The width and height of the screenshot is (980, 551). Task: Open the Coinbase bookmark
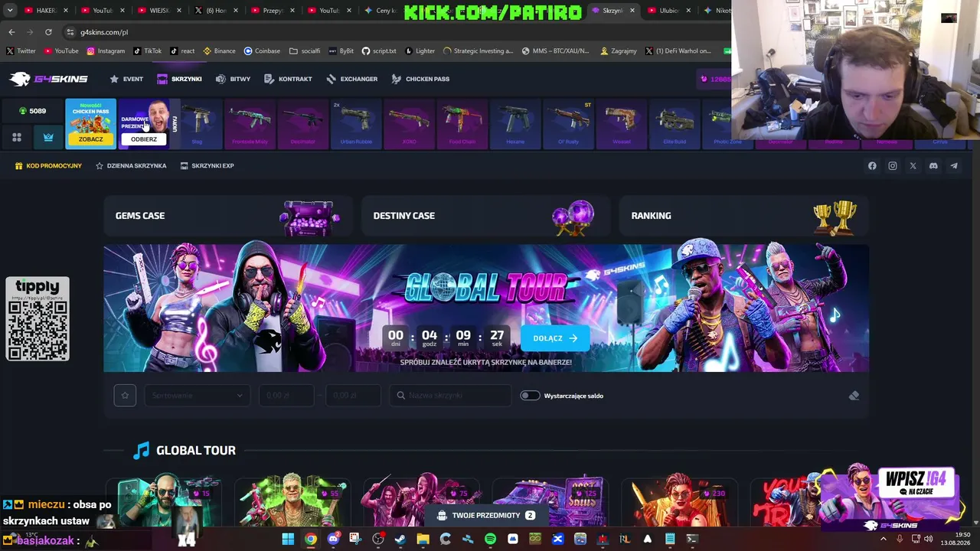pyautogui.click(x=262, y=51)
